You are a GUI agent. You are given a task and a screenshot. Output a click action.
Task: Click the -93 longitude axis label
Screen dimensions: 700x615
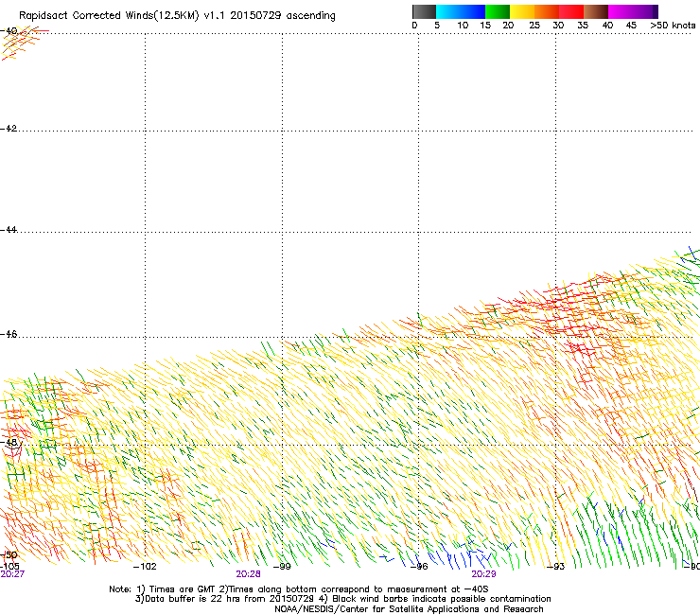click(556, 567)
